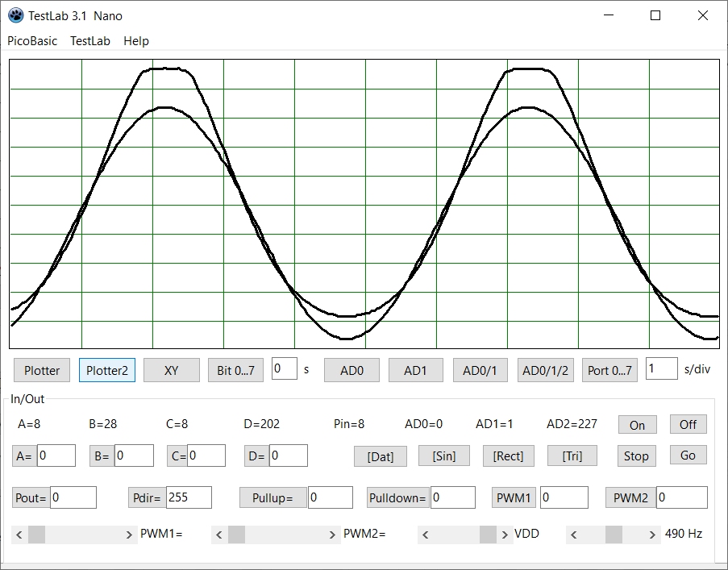Image resolution: width=728 pixels, height=570 pixels.
Task: Click the TestLab app icon in title bar
Action: 15,15
